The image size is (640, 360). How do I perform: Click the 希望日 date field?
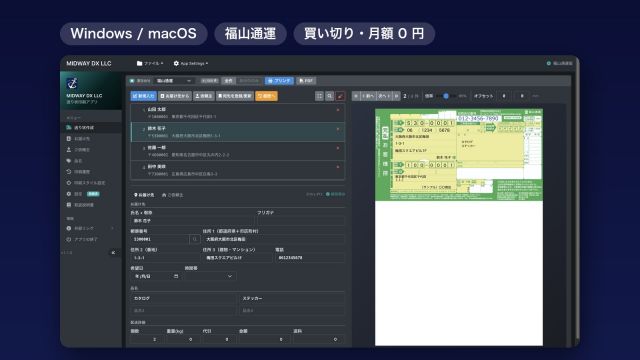(x=156, y=276)
